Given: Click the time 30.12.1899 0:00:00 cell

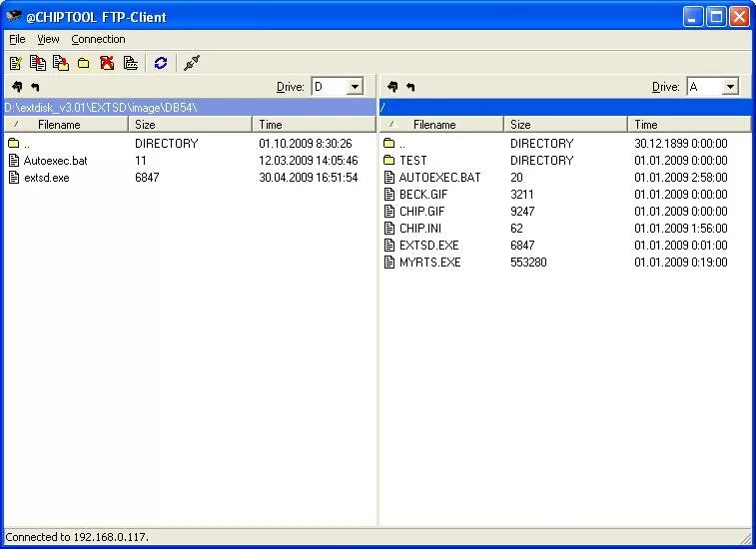Looking at the screenshot, I should 681,144.
